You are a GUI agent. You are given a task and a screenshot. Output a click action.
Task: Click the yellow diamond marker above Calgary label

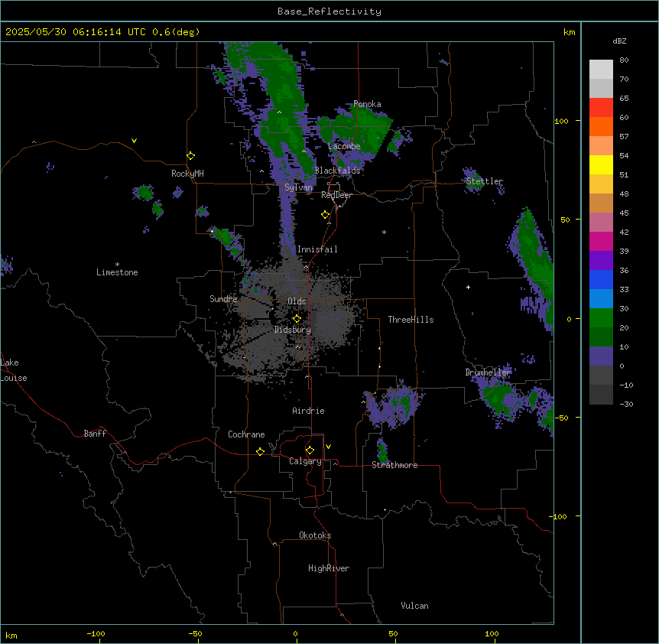[x=310, y=450]
